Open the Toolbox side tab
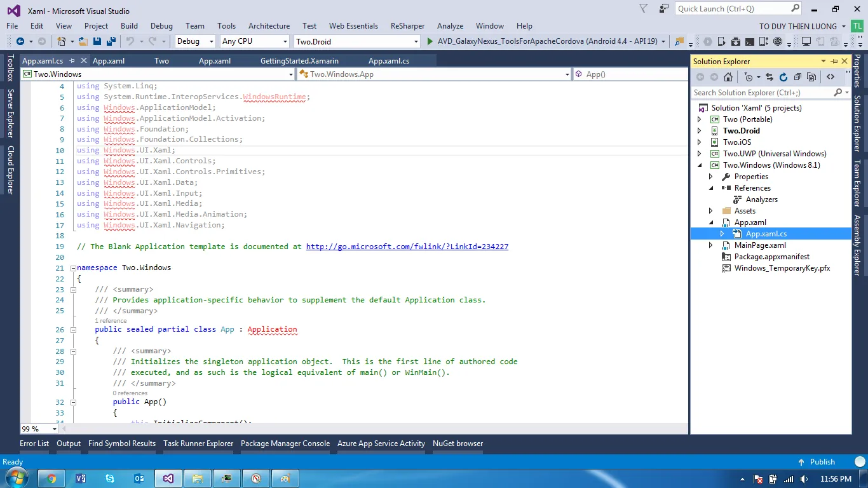Viewport: 868px width, 488px height. tap(10, 68)
